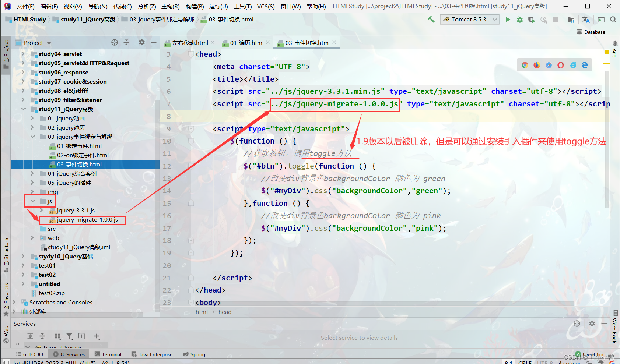
Task: Open the Tomcat 8.5.31 run configuration dropdown
Action: click(470, 20)
